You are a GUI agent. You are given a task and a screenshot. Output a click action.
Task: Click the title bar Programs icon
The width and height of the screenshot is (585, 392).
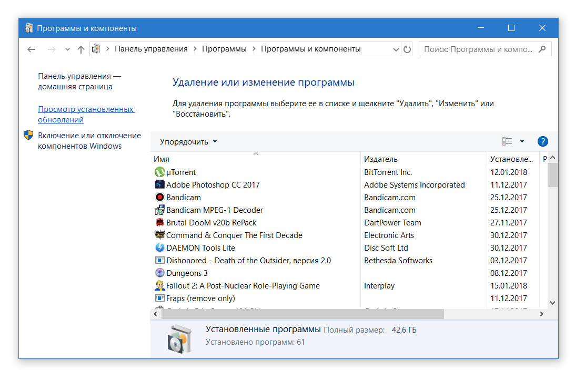pos(29,28)
